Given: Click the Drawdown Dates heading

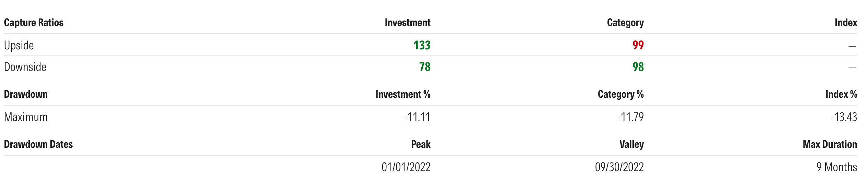Looking at the screenshot, I should click(38, 144).
